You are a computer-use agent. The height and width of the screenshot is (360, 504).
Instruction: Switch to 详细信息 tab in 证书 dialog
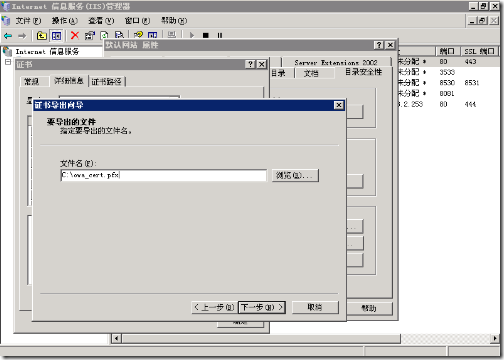point(69,80)
